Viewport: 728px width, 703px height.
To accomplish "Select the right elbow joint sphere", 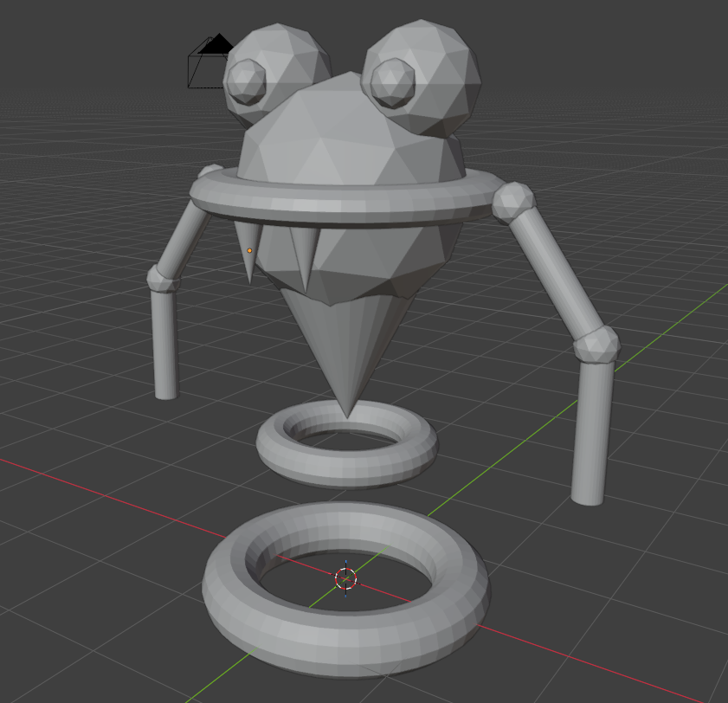I will pyautogui.click(x=596, y=344).
